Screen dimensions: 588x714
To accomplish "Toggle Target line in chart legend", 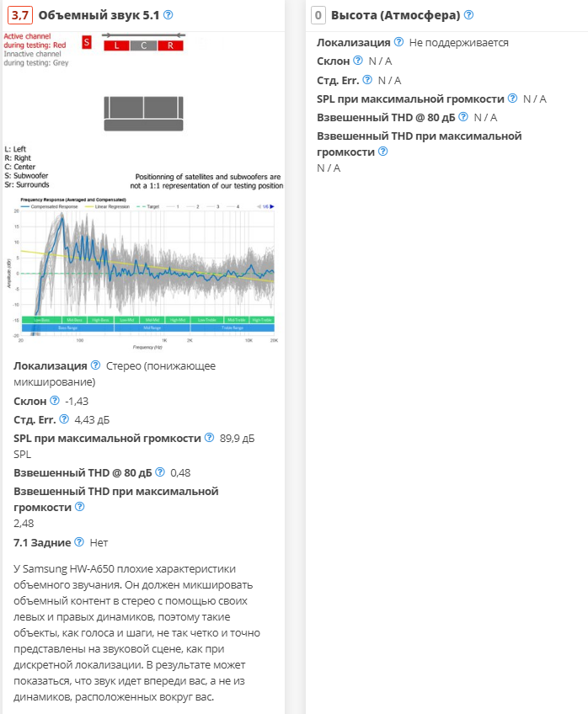I will [151, 205].
